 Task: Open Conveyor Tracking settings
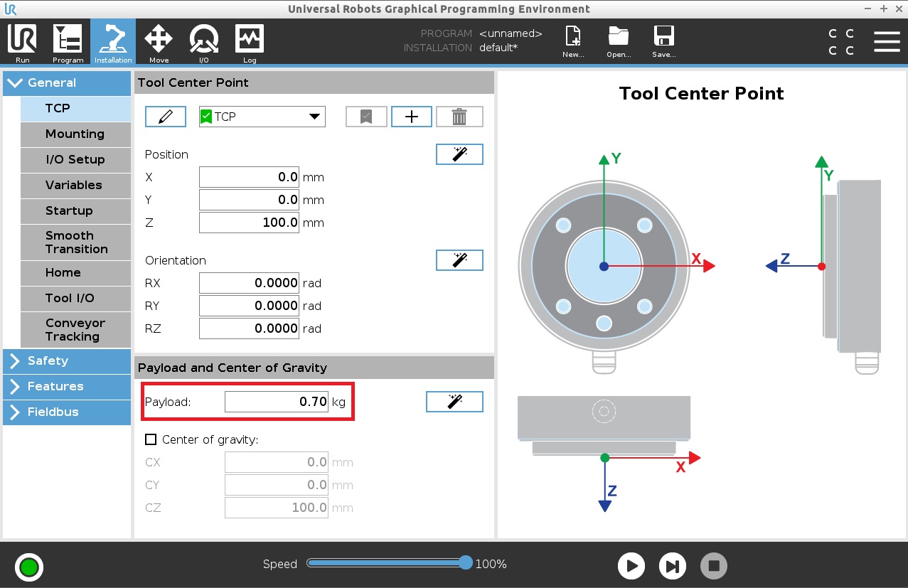tap(76, 330)
